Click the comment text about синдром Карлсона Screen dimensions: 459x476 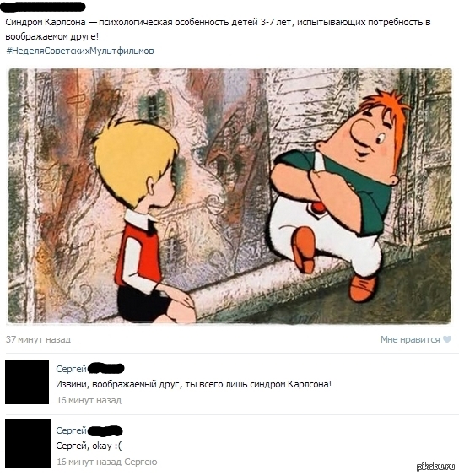tap(194, 384)
